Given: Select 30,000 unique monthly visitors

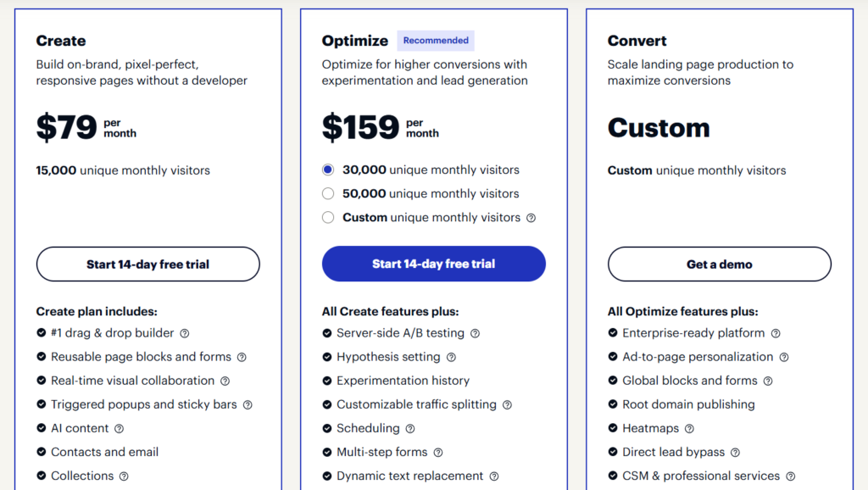Looking at the screenshot, I should [328, 170].
